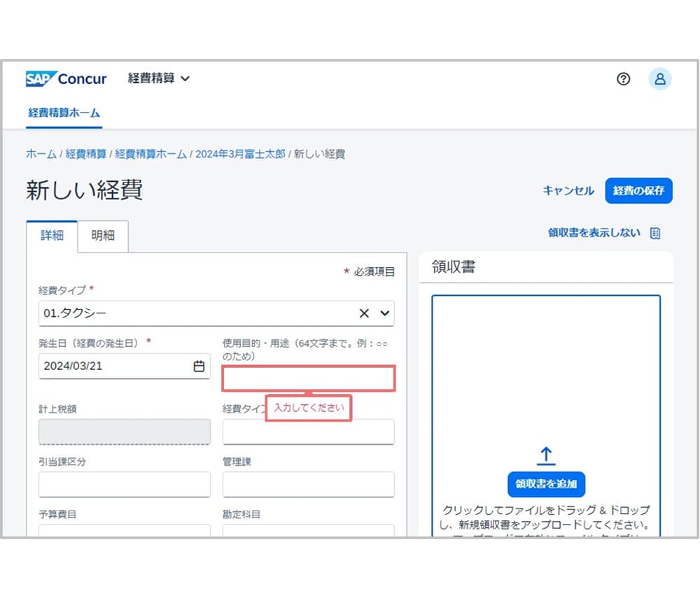Switch to the 明細 tab
The width and height of the screenshot is (700, 598).
(103, 236)
